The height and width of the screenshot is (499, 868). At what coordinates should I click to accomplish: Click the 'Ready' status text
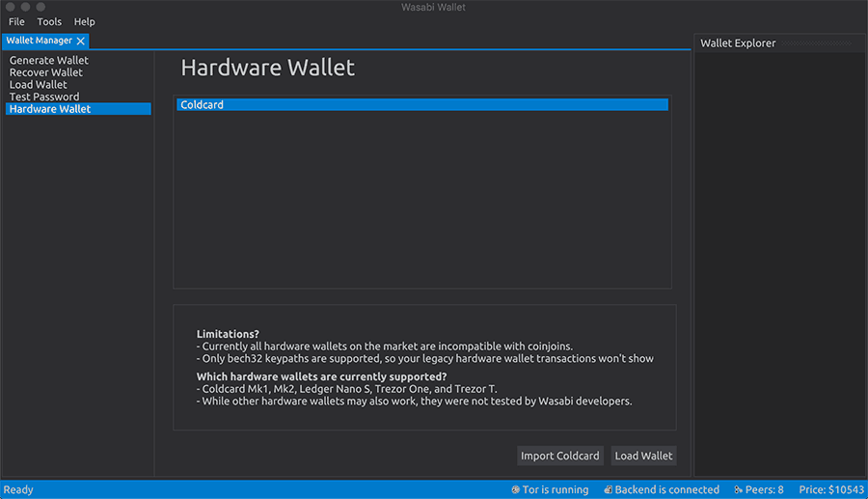point(18,489)
